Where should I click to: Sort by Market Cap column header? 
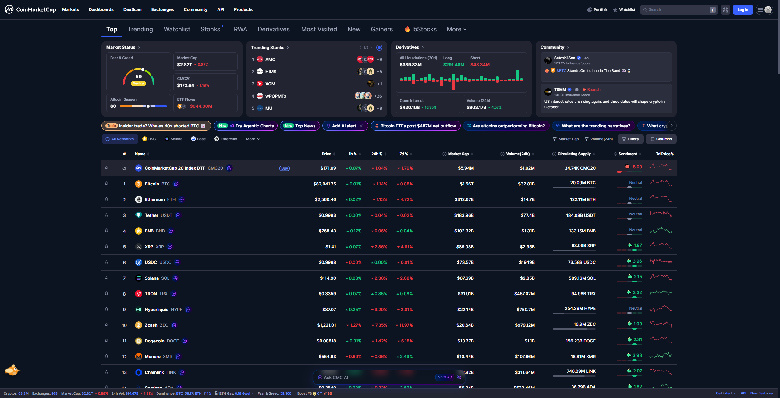(458, 154)
